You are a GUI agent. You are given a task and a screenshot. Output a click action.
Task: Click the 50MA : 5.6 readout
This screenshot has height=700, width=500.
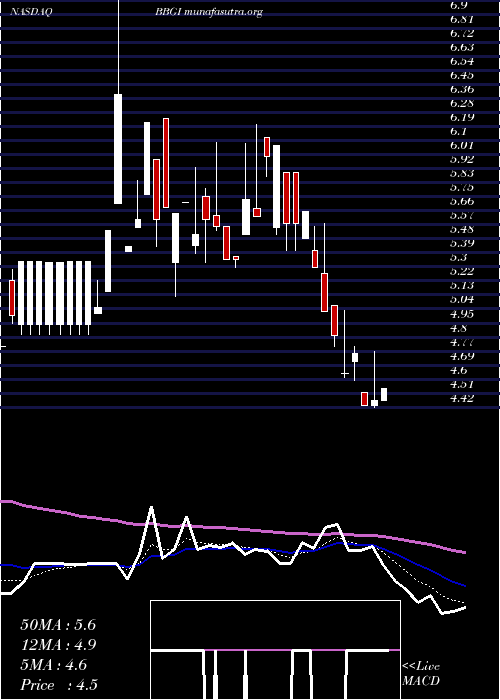(x=58, y=625)
